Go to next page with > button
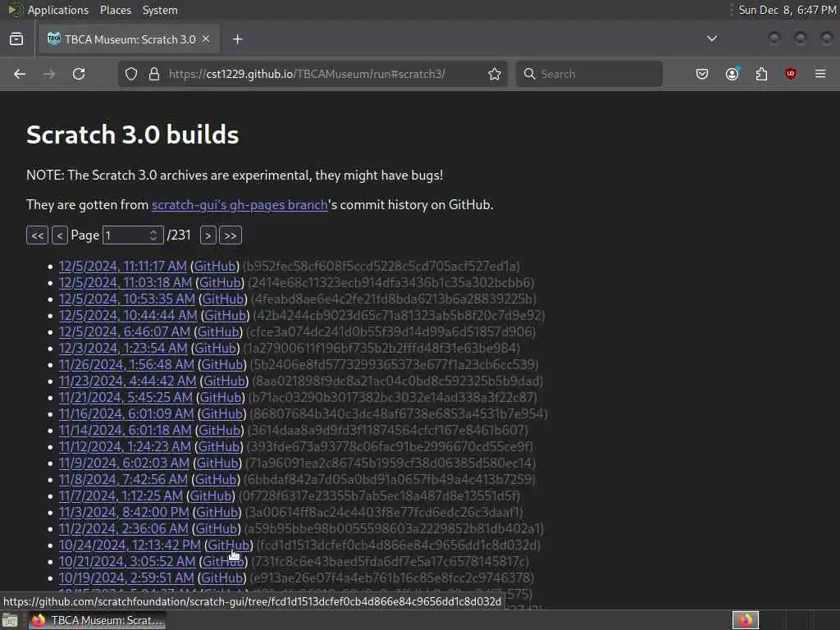 (208, 235)
